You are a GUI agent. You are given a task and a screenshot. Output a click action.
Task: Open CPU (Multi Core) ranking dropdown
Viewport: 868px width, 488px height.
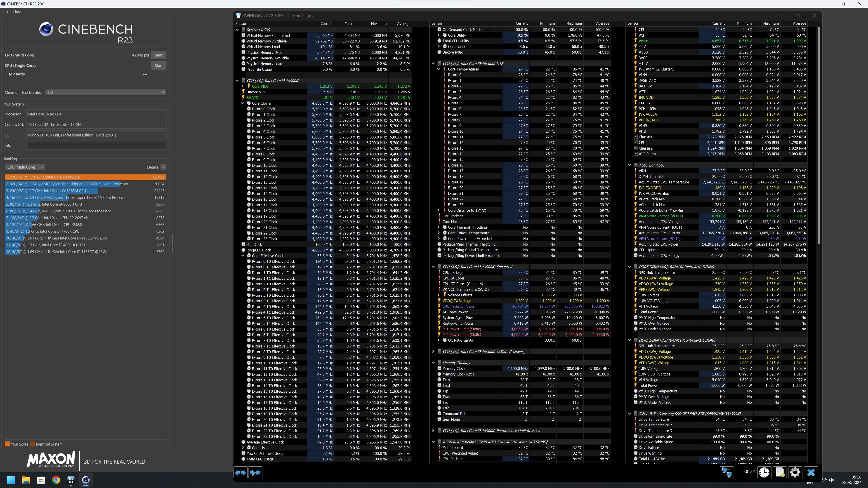click(x=25, y=167)
